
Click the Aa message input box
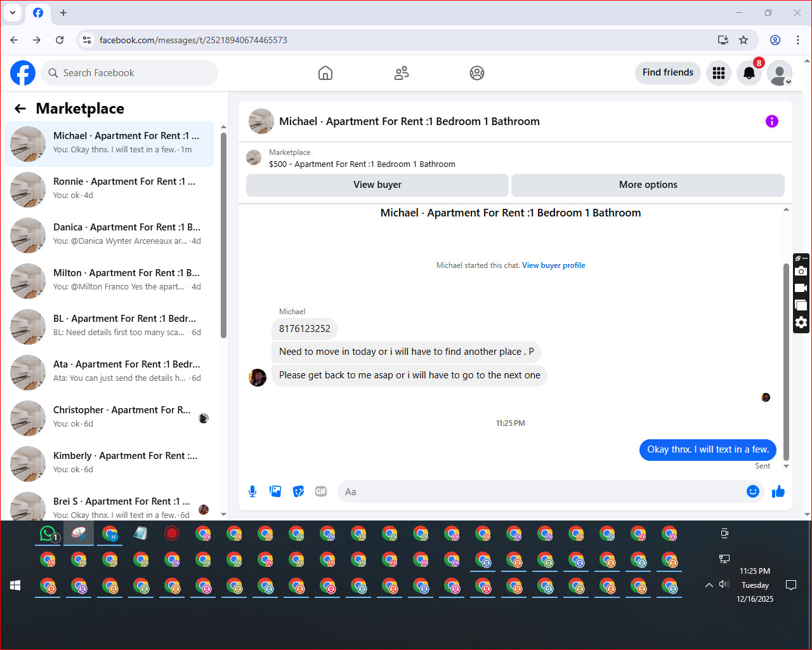[542, 492]
